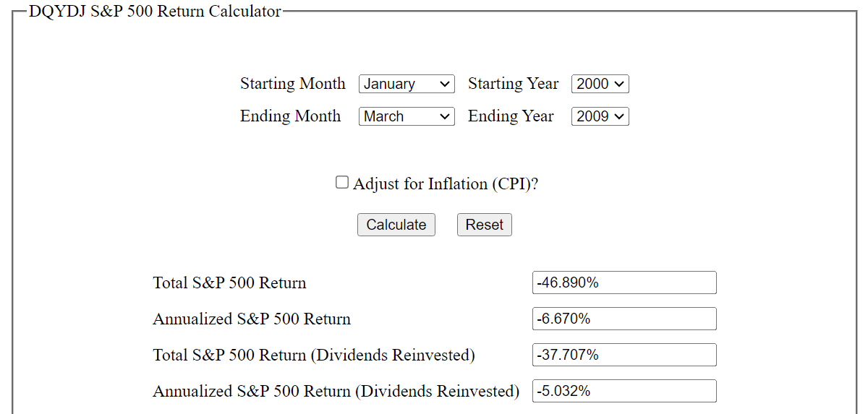868x414 pixels.
Task: Click the 'Ending Month' label text
Action: tap(291, 116)
